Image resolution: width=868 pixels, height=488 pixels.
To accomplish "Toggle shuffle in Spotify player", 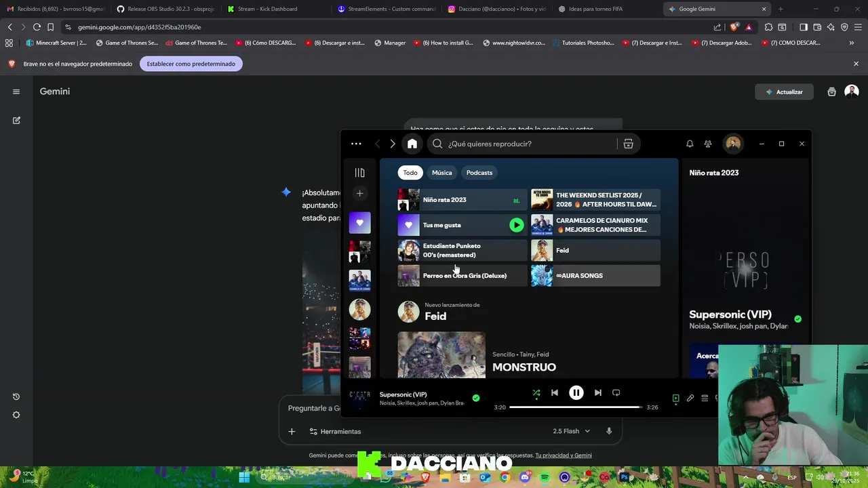I will [536, 392].
